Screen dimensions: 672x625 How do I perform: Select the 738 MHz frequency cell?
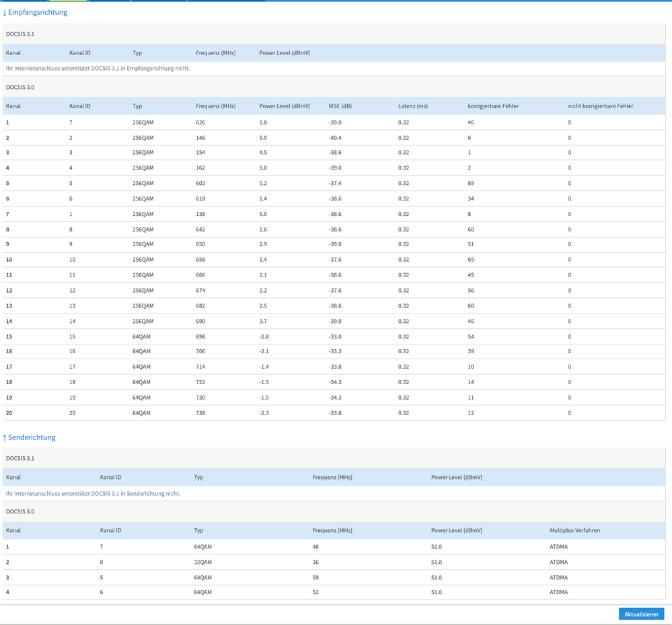tap(200, 413)
